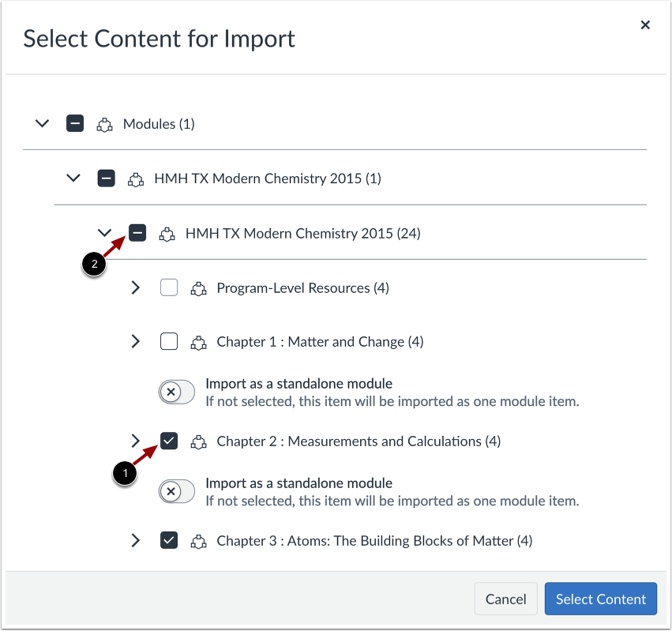Check the Chapter 1: Matter and Change checkbox
This screenshot has width=672, height=631.
click(169, 341)
